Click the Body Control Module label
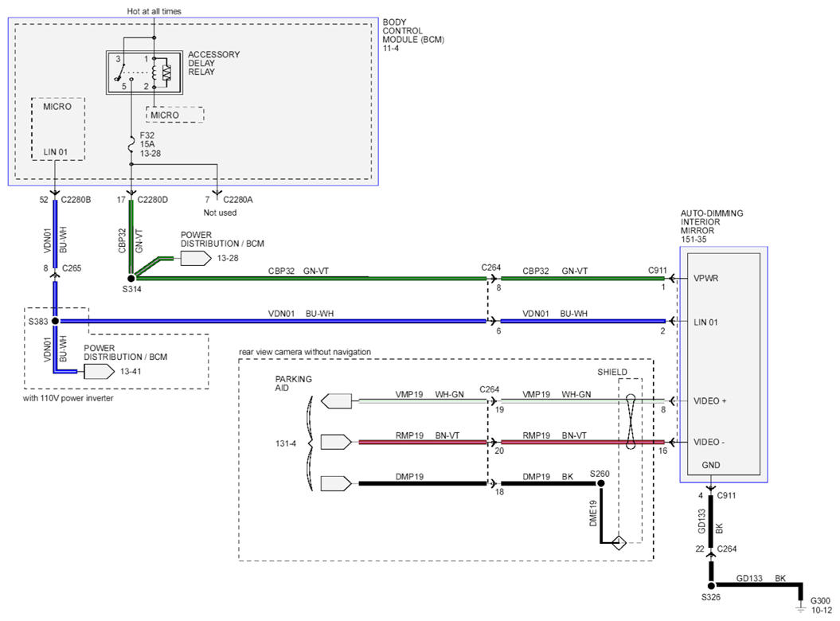840x621 pixels. 413,35
